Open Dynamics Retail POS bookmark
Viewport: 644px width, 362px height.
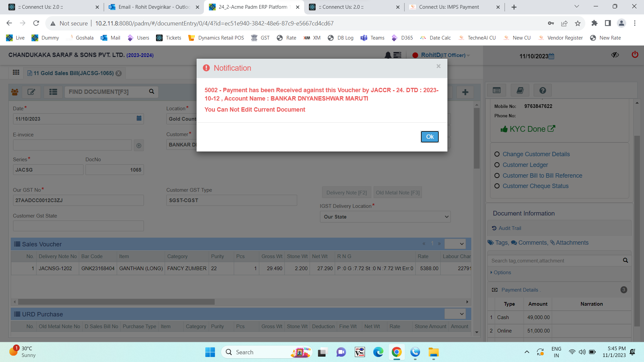[216, 38]
